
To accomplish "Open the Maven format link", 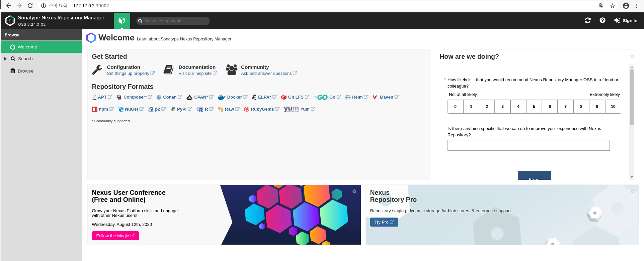I will point(386,97).
